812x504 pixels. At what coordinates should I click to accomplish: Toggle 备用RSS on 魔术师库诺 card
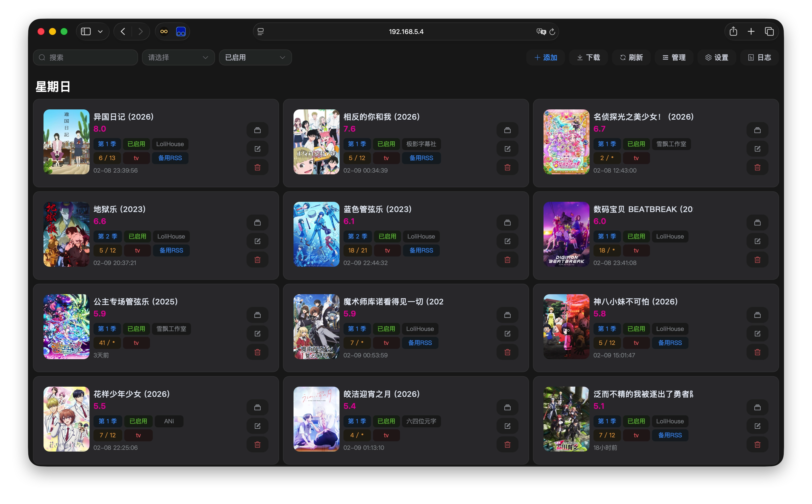(x=420, y=343)
